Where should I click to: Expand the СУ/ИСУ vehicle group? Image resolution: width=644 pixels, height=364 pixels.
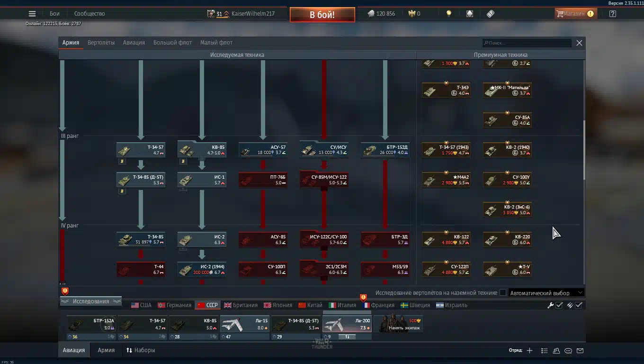point(324,150)
